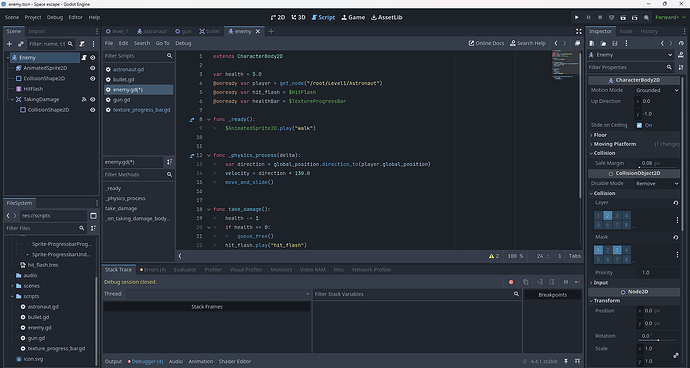Create a new resource in the Inspector
Image resolution: width=690 pixels, height=368 pixels.
tap(592, 43)
